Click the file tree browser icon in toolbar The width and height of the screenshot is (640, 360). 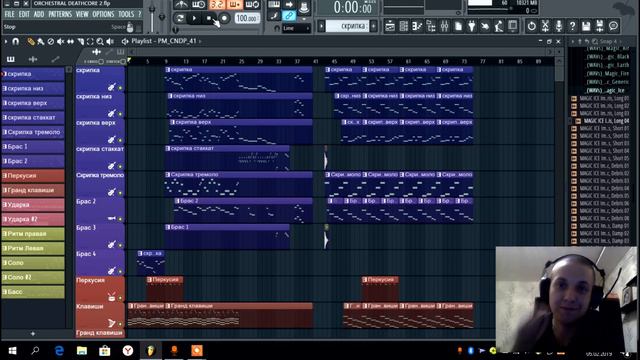[431, 26]
